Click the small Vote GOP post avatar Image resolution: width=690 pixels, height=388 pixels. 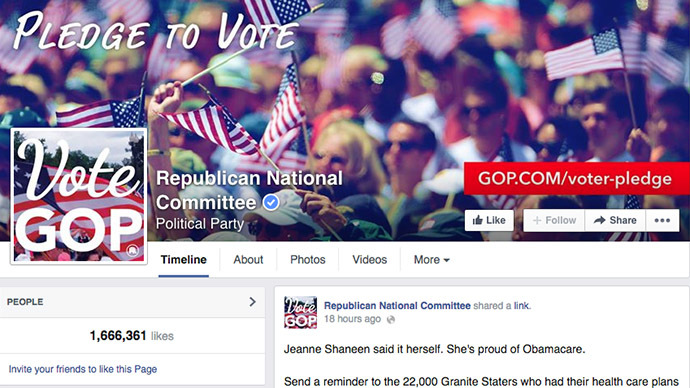300,312
